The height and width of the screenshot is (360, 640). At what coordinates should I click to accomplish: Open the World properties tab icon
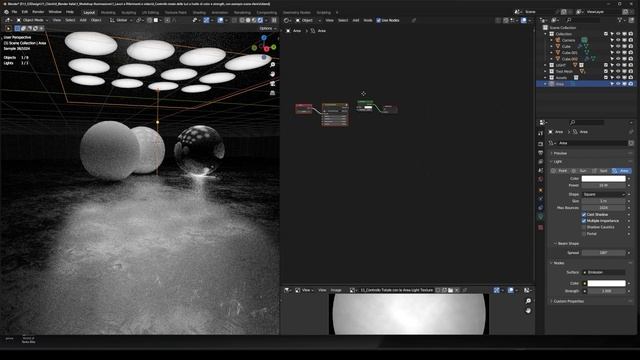541,179
